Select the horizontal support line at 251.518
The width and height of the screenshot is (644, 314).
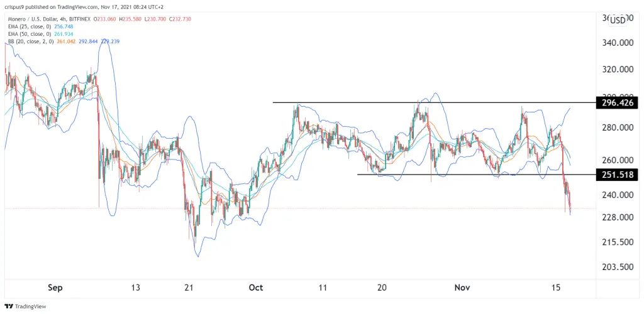tap(477, 175)
